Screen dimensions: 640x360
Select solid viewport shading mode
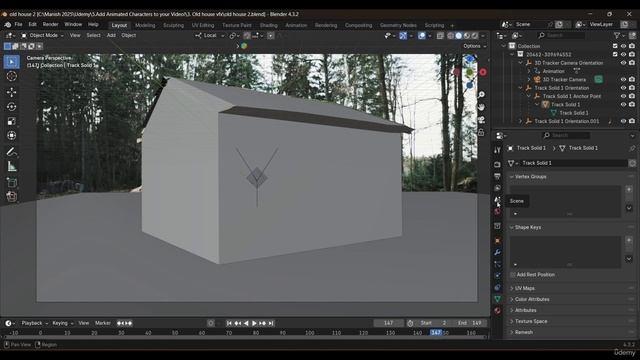[x=458, y=36]
